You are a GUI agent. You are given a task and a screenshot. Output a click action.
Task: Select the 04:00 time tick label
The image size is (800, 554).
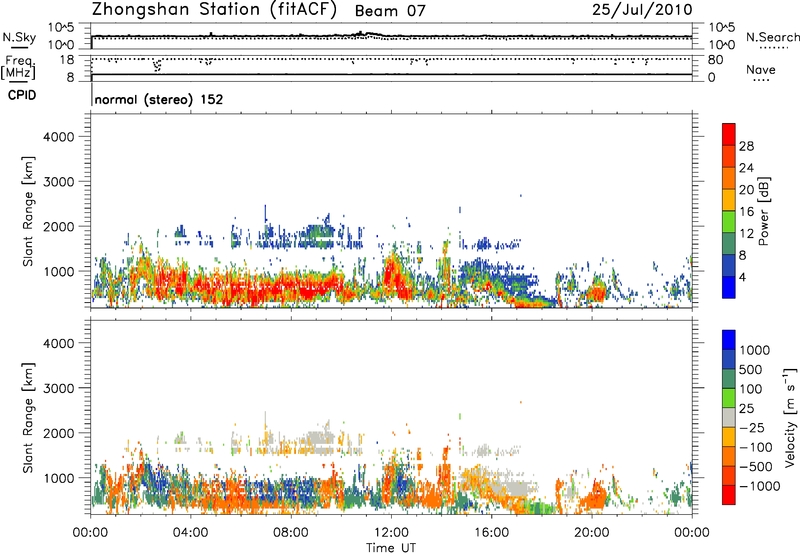[191, 533]
